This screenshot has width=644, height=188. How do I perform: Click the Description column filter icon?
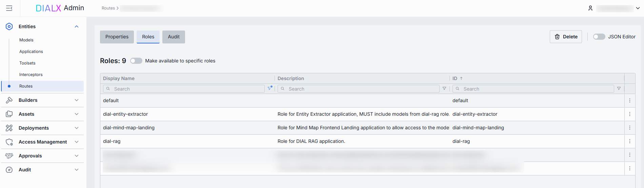444,89
